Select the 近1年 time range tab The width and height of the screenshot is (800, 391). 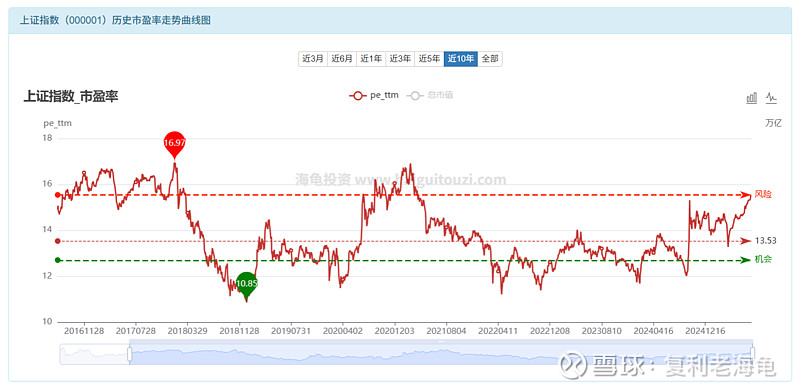pos(371,59)
